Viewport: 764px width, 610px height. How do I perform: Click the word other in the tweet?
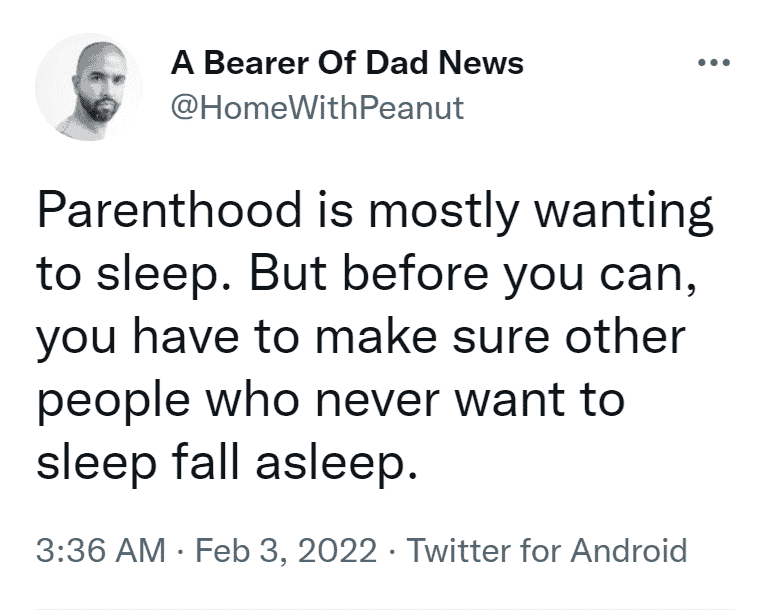[x=625, y=337]
